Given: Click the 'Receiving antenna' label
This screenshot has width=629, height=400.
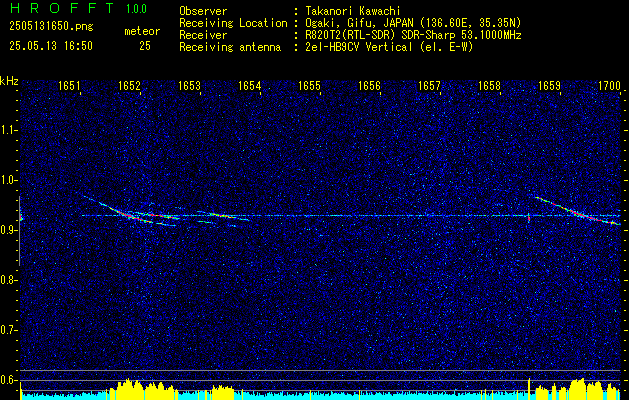Looking at the screenshot, I should [230, 48].
